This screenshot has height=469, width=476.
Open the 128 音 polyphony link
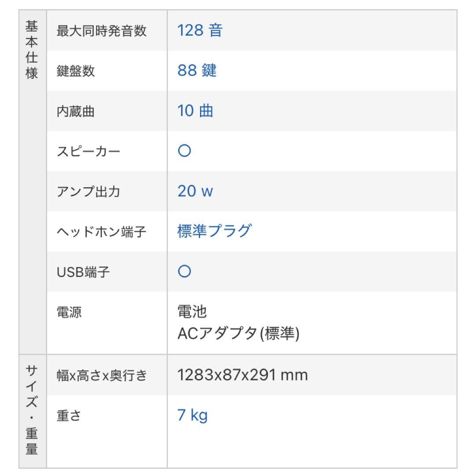tap(200, 30)
